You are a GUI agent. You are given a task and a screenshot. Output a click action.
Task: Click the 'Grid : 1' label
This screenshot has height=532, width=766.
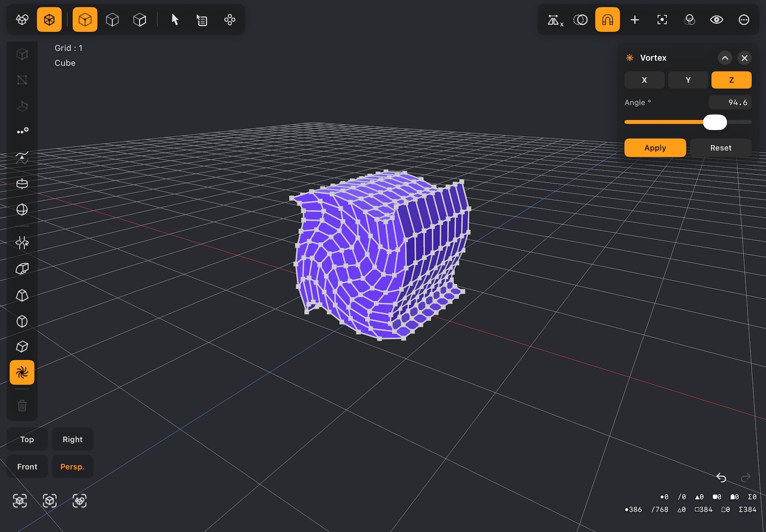[68, 48]
